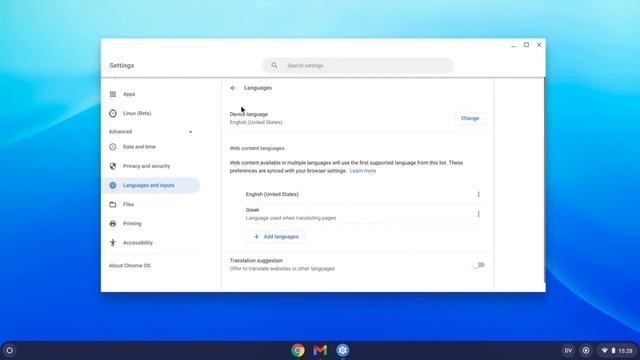The image size is (640, 360).
Task: Minimize the Settings window
Action: point(513,45)
